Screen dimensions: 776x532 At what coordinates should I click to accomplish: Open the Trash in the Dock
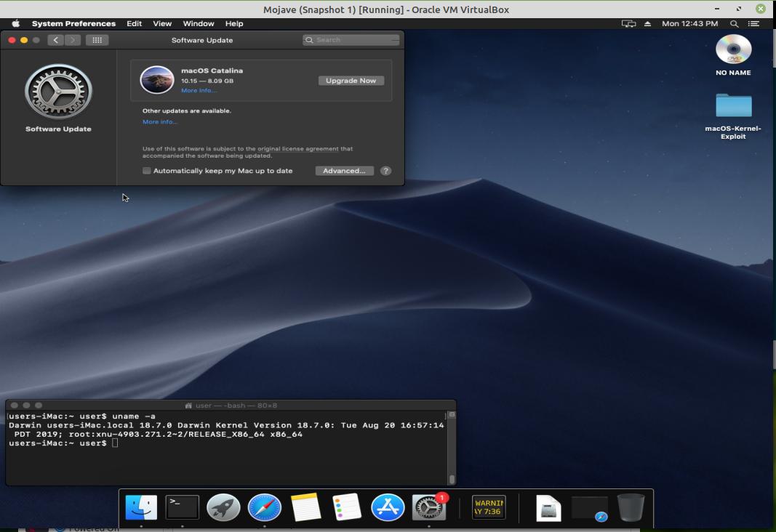click(x=631, y=507)
